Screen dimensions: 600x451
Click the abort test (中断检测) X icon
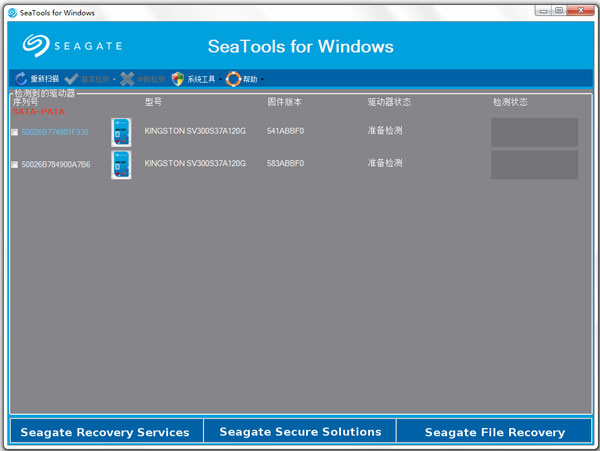click(127, 79)
